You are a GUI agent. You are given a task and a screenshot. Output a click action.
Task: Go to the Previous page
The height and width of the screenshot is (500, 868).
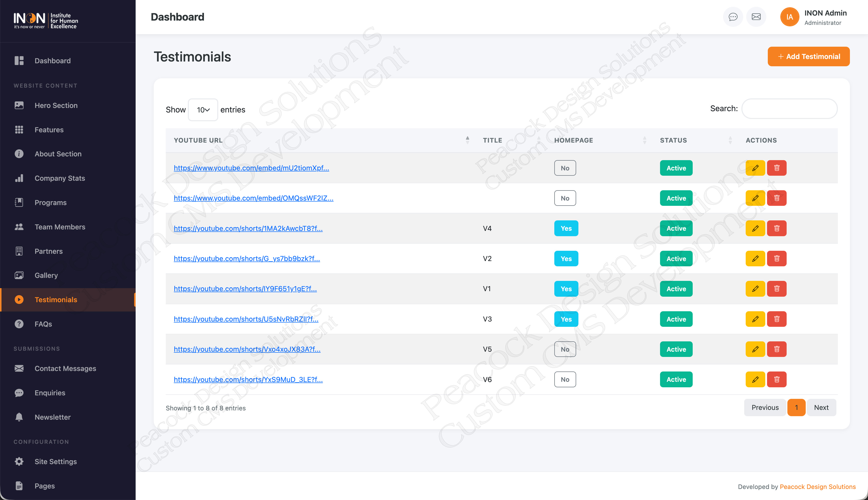click(x=765, y=408)
